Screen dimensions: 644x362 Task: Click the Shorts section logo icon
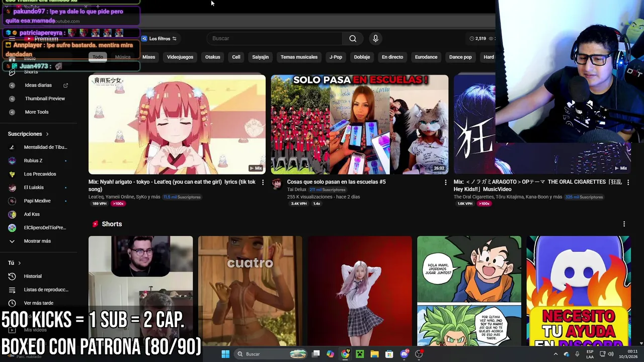[95, 224]
